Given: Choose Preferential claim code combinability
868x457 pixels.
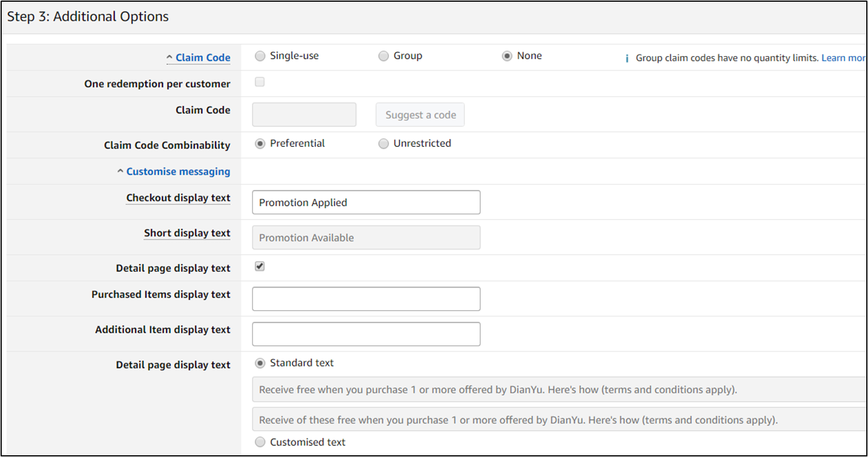Looking at the screenshot, I should 260,144.
